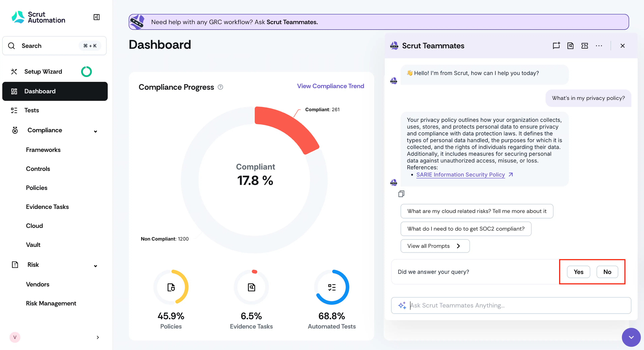This screenshot has height=350, width=644.
Task: Click the Compliance Progress help icon
Action: click(220, 87)
